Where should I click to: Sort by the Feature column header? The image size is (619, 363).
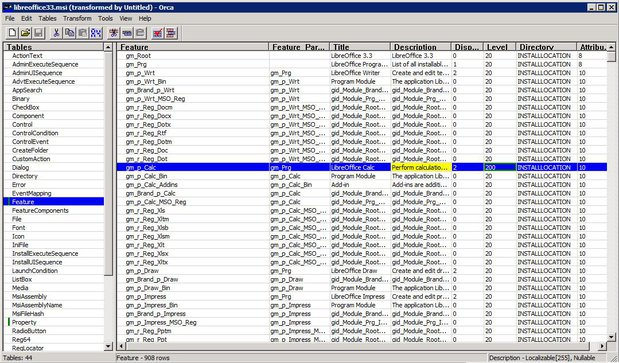point(193,47)
